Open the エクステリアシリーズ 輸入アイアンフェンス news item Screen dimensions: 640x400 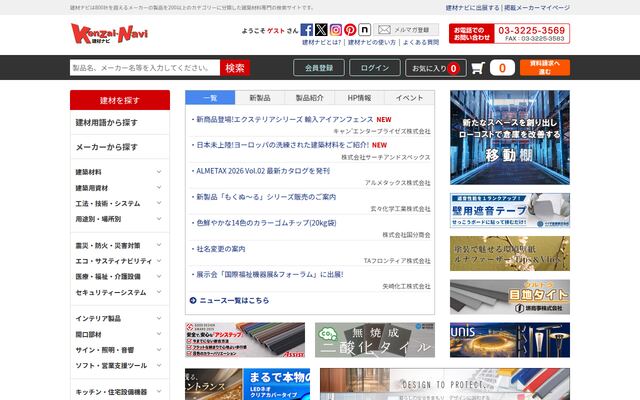(285, 119)
